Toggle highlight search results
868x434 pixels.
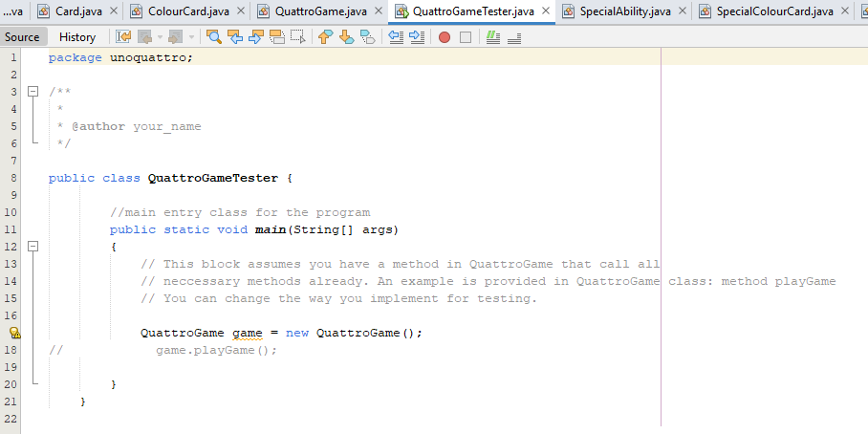(x=277, y=37)
